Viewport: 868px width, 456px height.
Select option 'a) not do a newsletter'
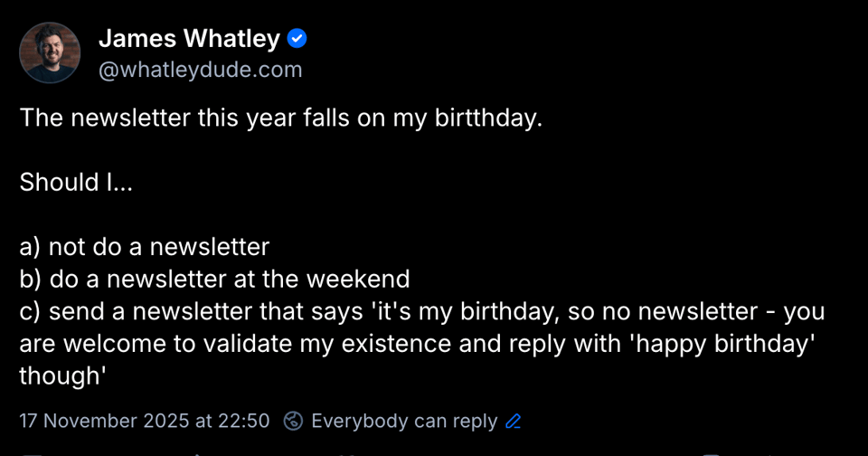[x=145, y=246]
